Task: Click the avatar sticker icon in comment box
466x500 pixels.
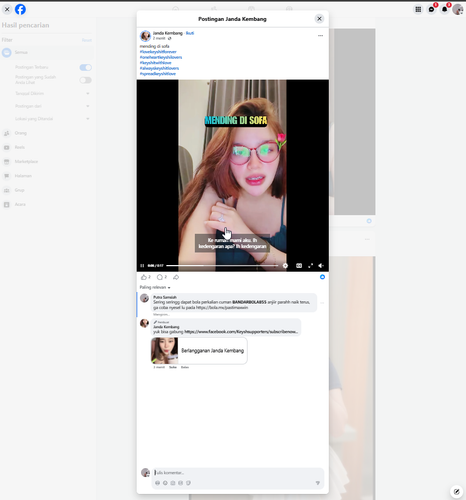Action: coord(157,483)
